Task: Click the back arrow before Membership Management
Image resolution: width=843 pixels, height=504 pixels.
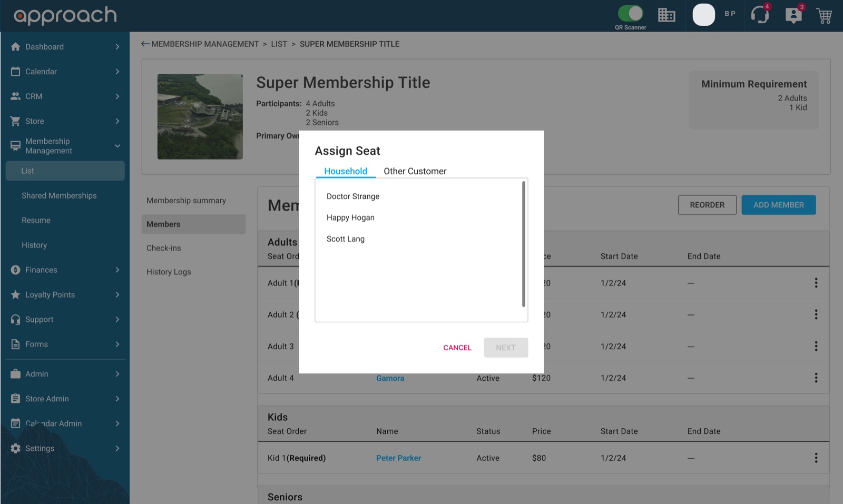Action: pyautogui.click(x=145, y=44)
